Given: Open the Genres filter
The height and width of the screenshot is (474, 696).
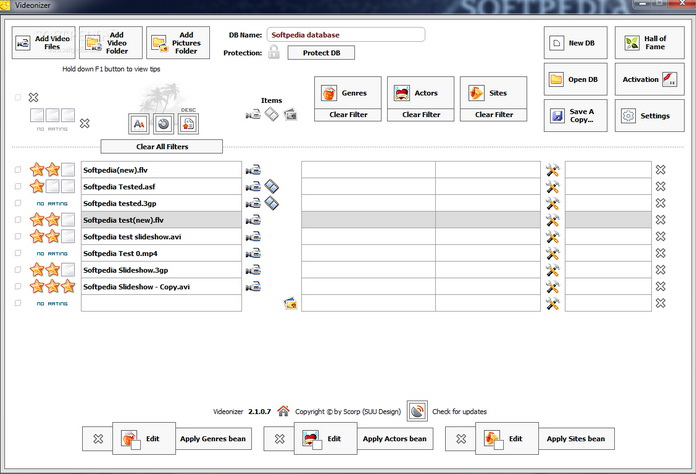Looking at the screenshot, I should click(348, 93).
